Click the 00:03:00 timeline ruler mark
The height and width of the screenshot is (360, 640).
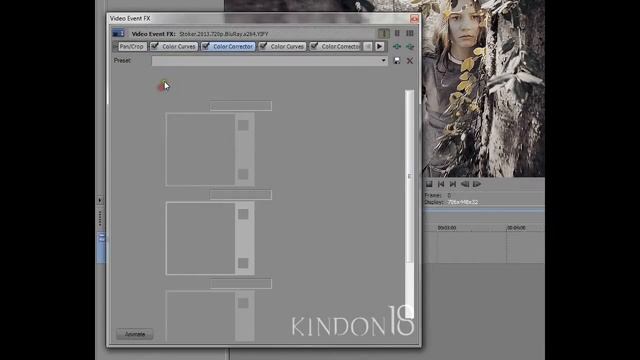(447, 228)
